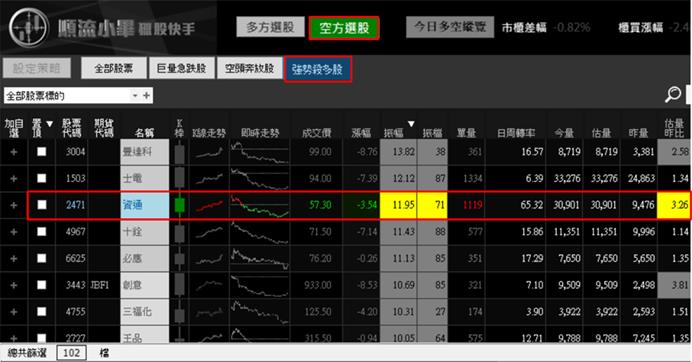The width and height of the screenshot is (692, 362).
Task: Click the sort arrow beside 置頂 header
Action: click(49, 124)
